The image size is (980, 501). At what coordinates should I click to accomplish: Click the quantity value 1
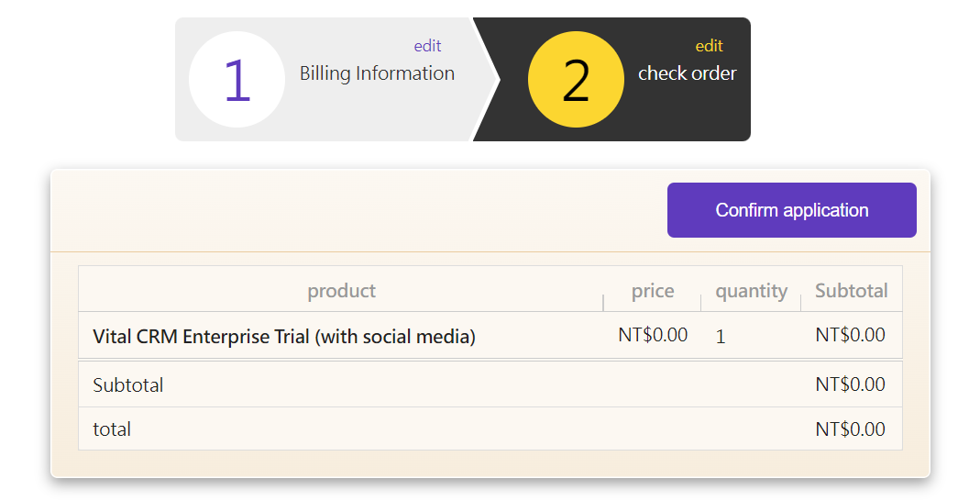[x=721, y=337]
